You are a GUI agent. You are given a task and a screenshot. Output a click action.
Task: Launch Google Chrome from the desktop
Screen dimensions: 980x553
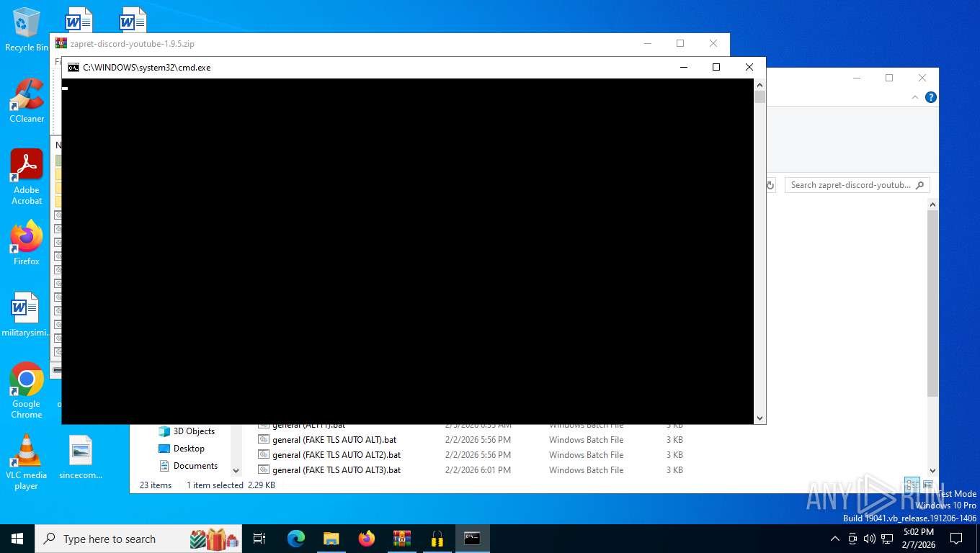tap(27, 390)
